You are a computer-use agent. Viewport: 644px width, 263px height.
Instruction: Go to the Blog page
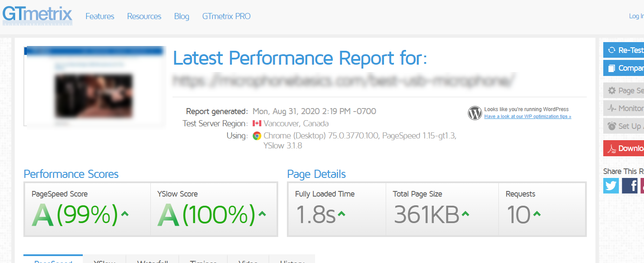coord(182,16)
